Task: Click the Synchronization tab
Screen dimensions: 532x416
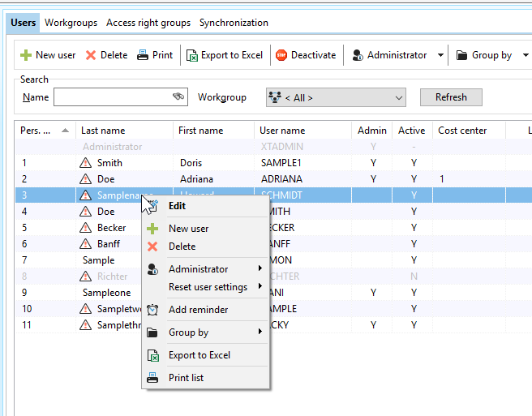Action: pos(234,23)
